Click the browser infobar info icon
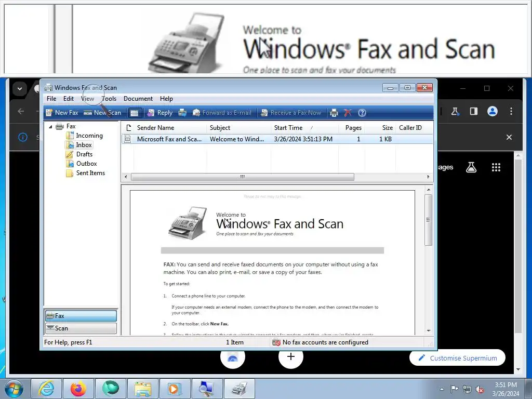The image size is (532, 399). [x=23, y=137]
